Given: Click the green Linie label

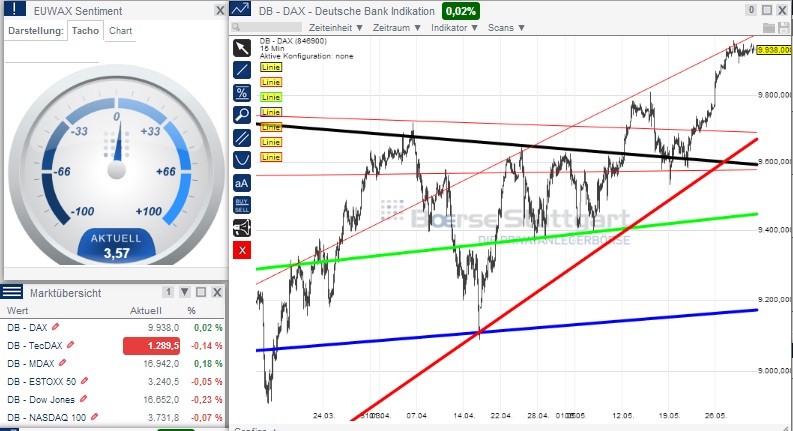Looking at the screenshot, I should coord(271,97).
